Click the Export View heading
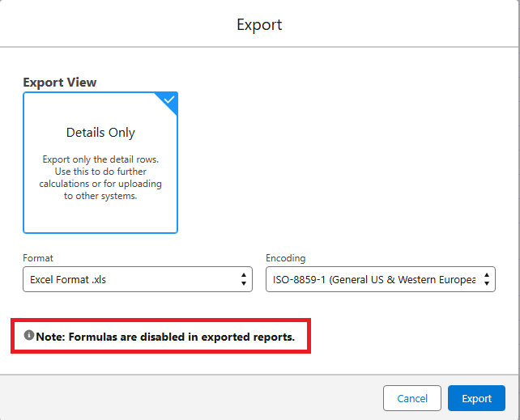Image resolution: width=520 pixels, height=420 pixels. tap(60, 83)
